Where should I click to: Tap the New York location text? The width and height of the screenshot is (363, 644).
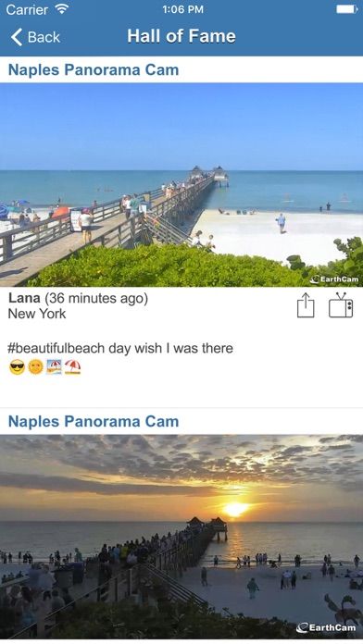(37, 314)
